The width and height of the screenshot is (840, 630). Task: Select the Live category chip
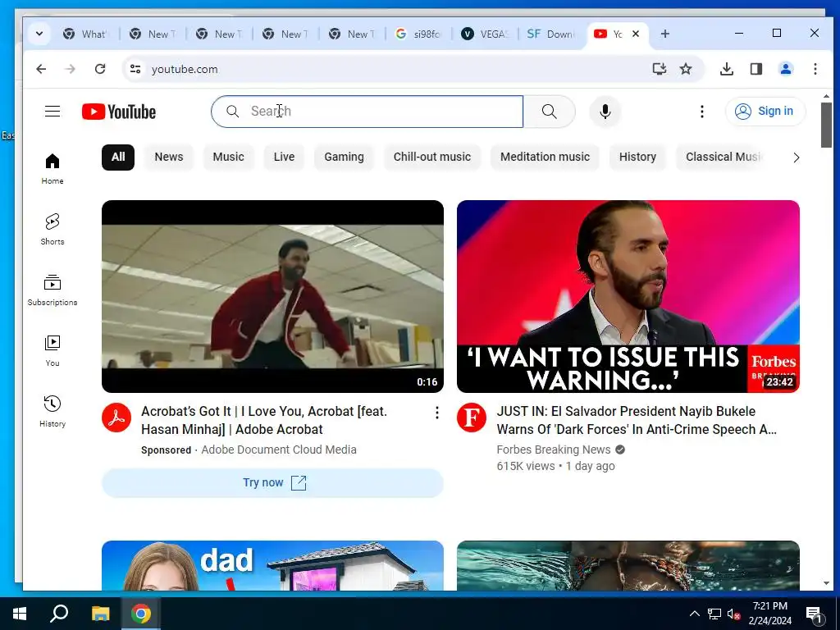(284, 157)
